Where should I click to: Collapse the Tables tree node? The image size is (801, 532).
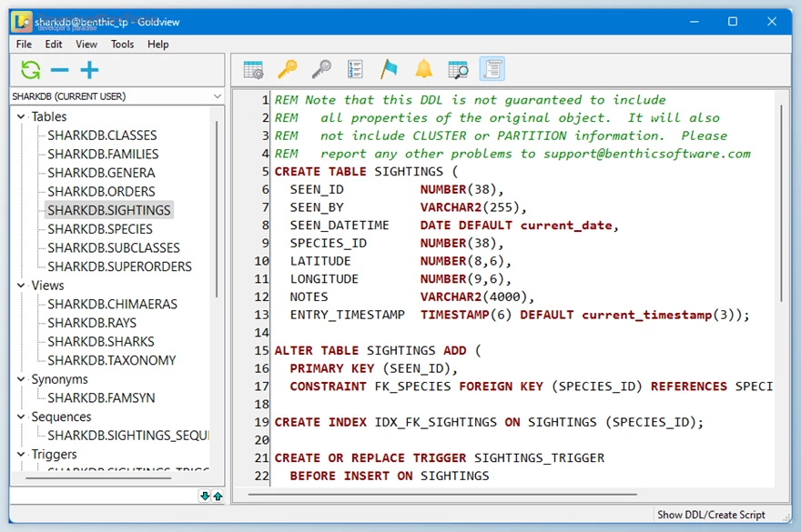click(x=21, y=116)
